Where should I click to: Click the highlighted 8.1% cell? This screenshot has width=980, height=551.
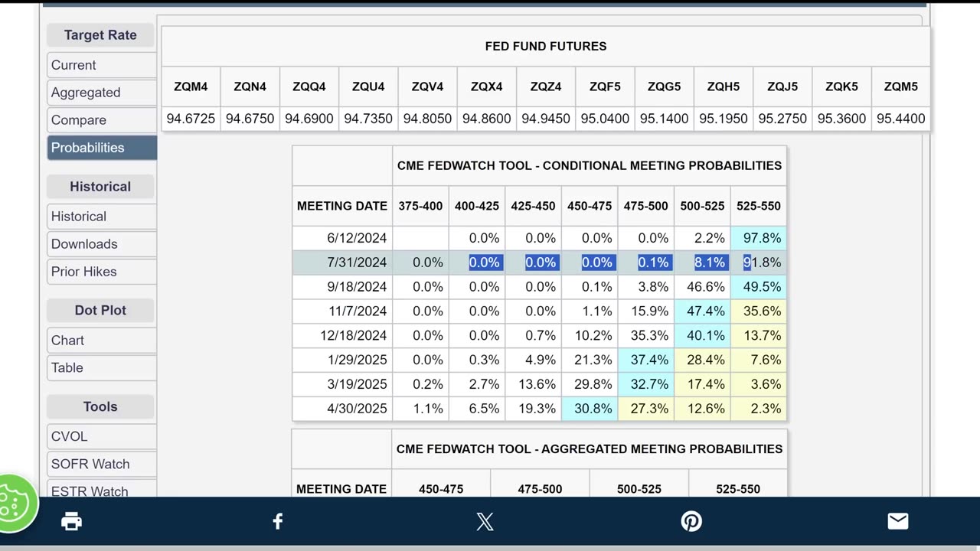(702, 262)
